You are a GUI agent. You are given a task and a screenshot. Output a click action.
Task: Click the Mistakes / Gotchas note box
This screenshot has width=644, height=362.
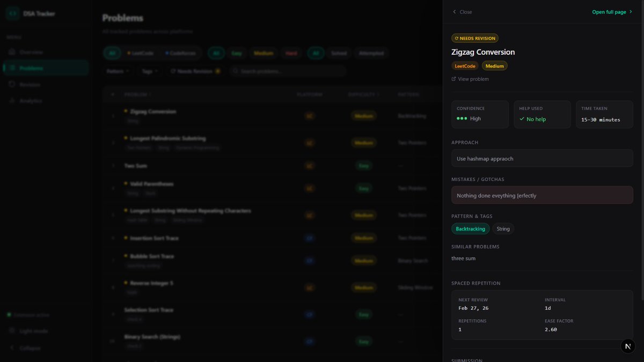[x=542, y=195]
